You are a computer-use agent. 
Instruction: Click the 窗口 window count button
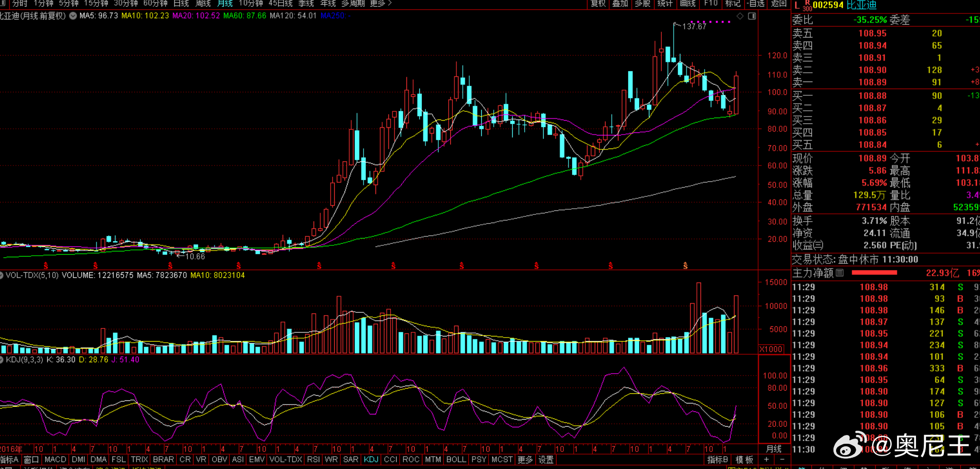click(x=31, y=459)
